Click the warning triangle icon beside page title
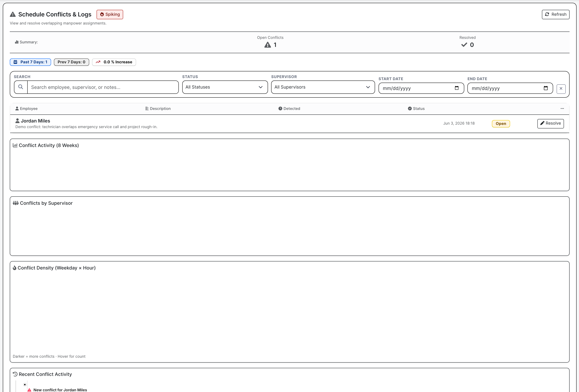Viewport: 579px width, 392px height. (13, 15)
